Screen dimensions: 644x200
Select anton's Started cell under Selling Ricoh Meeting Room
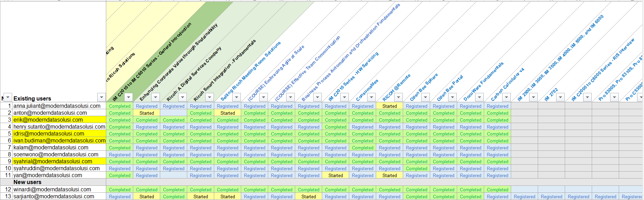click(228, 113)
